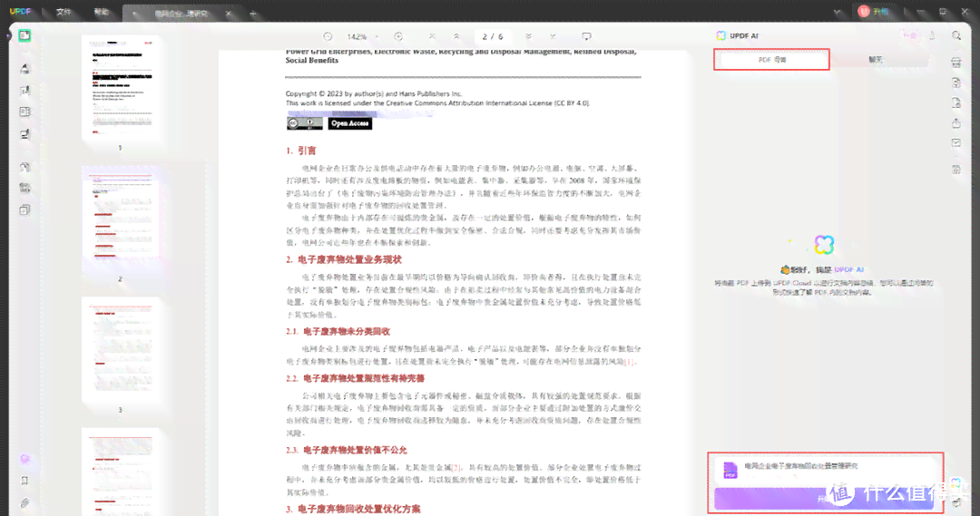Click the upgrade link in AI panel header
980x516 pixels.
point(910,36)
